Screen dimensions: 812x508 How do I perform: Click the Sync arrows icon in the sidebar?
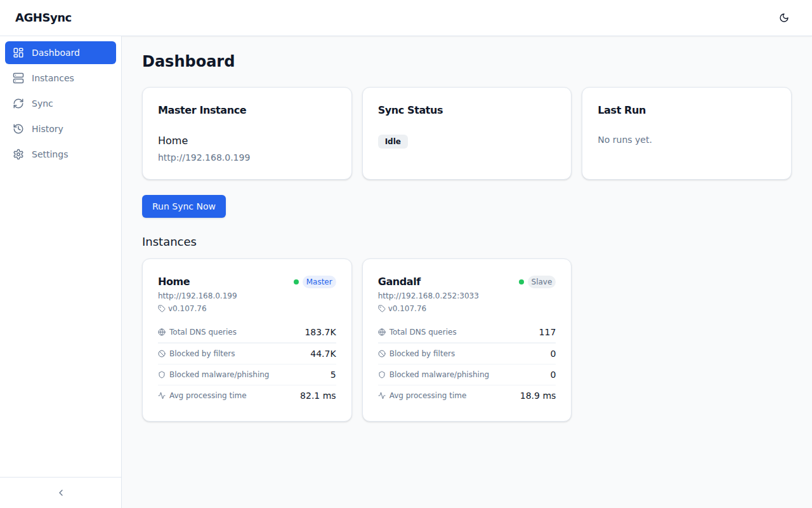pyautogui.click(x=18, y=104)
